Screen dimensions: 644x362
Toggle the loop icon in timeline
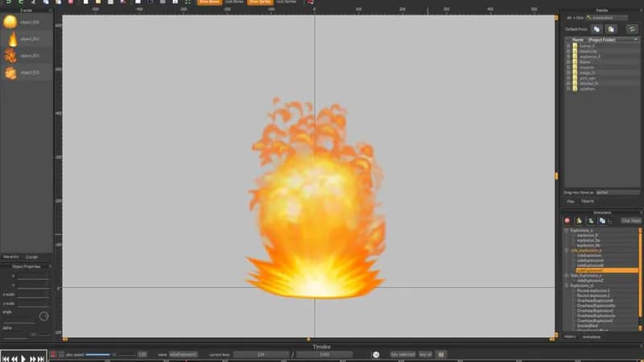click(x=376, y=355)
